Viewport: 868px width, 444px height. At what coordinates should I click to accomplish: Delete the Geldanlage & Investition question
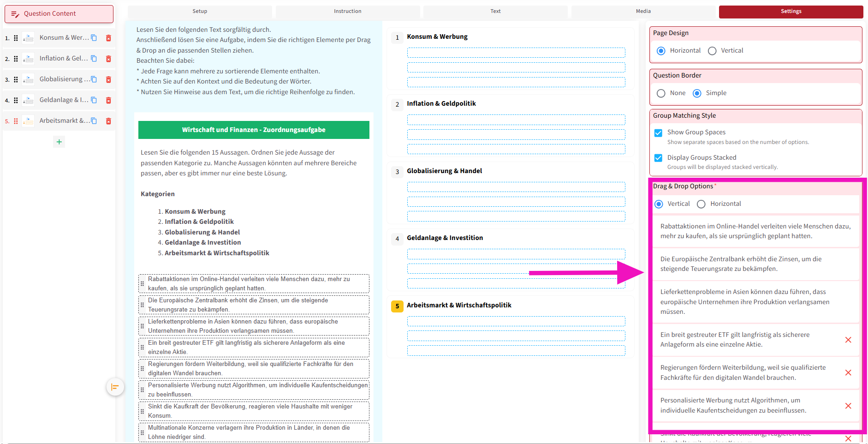click(108, 100)
